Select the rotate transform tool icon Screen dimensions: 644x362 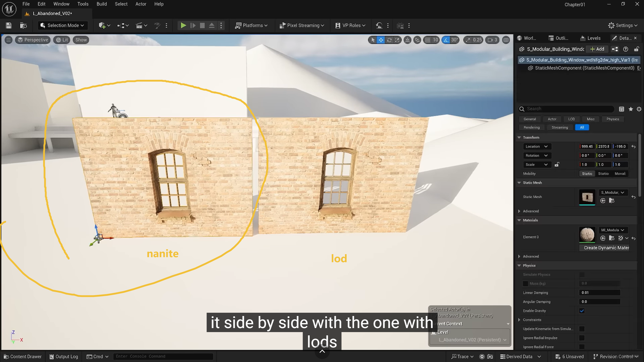pos(389,40)
